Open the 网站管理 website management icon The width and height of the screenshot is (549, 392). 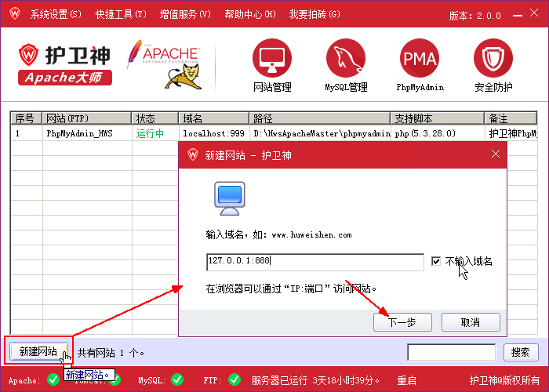(x=272, y=58)
